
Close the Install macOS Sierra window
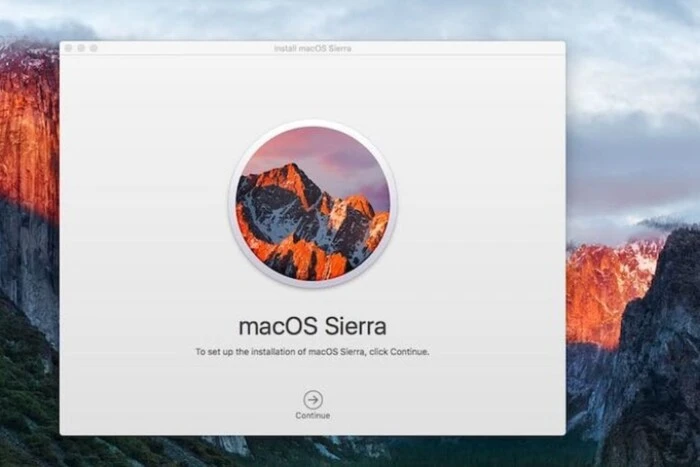pyautogui.click(x=69, y=48)
